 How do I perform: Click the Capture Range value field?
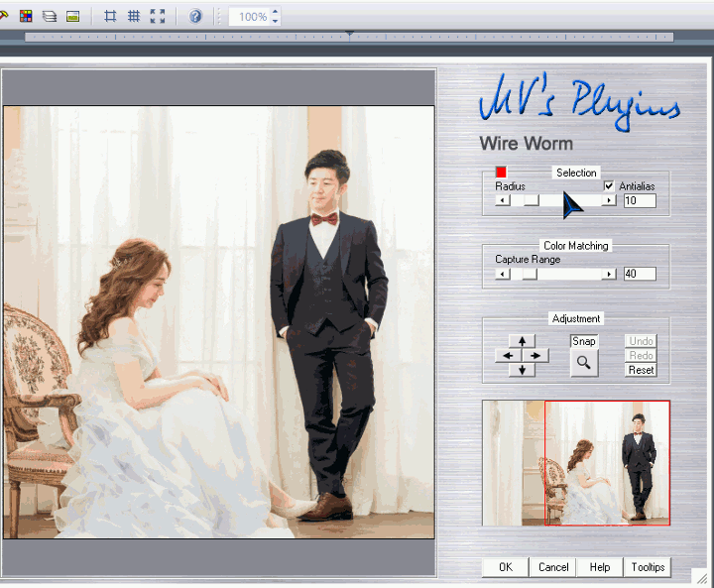pos(639,274)
